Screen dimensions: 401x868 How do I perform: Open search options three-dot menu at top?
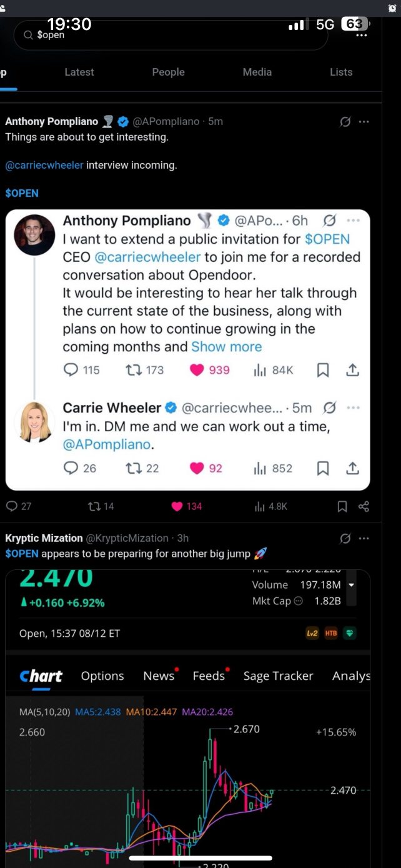(x=361, y=36)
